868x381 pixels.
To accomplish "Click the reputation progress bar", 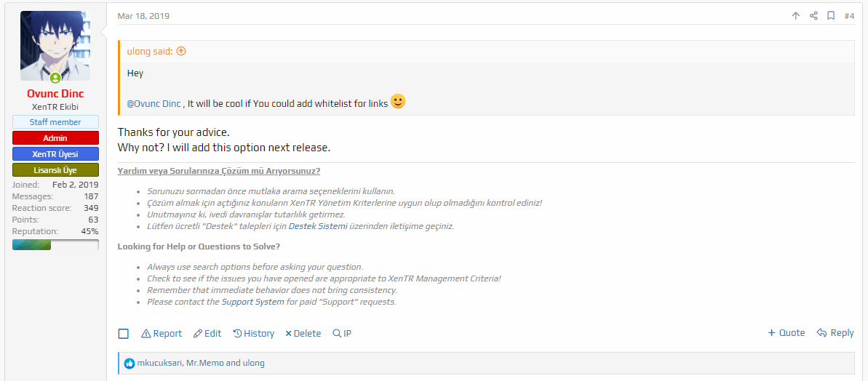I will (x=55, y=245).
